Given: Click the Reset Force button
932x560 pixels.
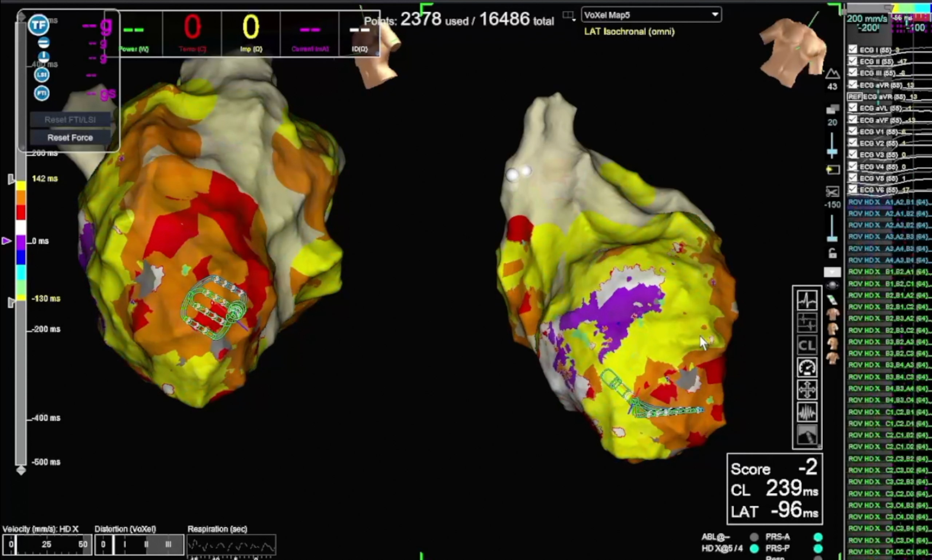Looking at the screenshot, I should [x=70, y=138].
